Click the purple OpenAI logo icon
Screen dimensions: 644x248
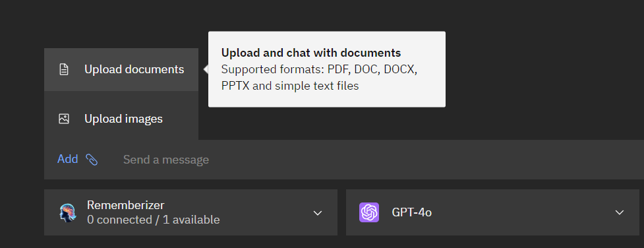369,212
